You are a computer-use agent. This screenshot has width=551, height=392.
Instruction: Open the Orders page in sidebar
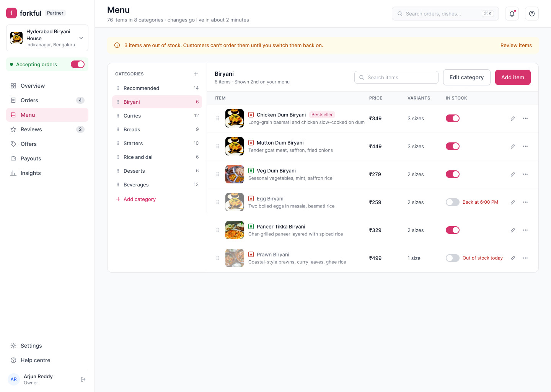47,100
